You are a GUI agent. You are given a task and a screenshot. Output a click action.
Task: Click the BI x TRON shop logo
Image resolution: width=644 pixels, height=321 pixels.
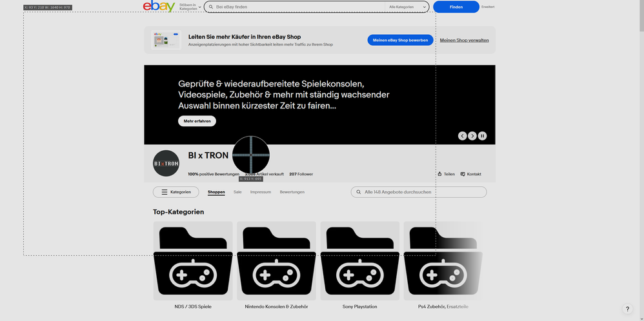(166, 164)
